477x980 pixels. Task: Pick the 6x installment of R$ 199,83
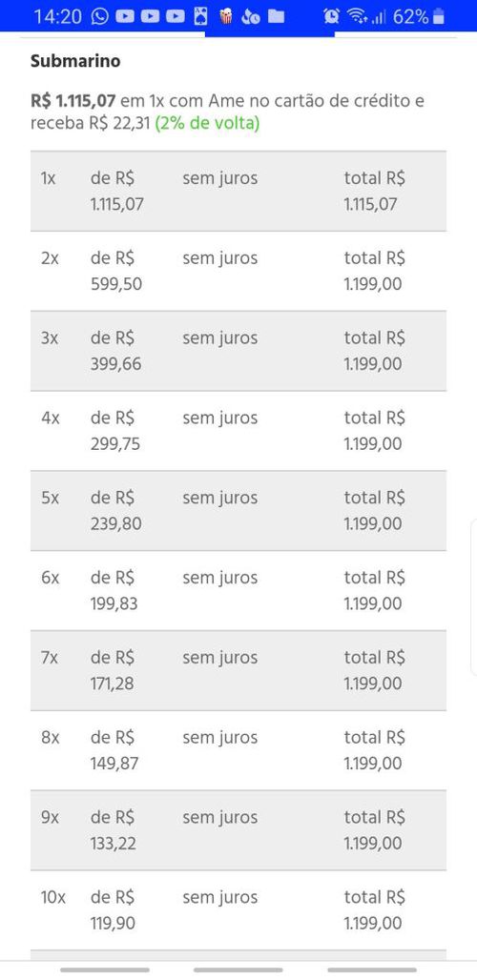pos(238,591)
